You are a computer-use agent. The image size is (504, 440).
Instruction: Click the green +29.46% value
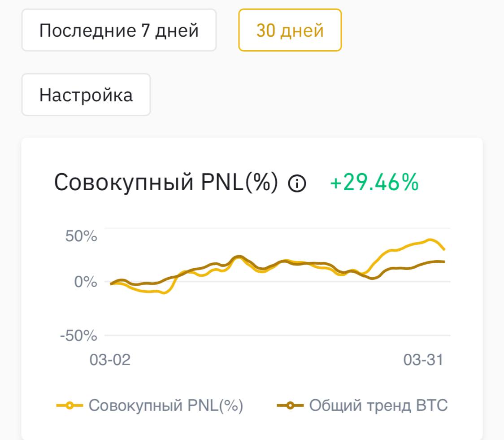click(x=374, y=183)
